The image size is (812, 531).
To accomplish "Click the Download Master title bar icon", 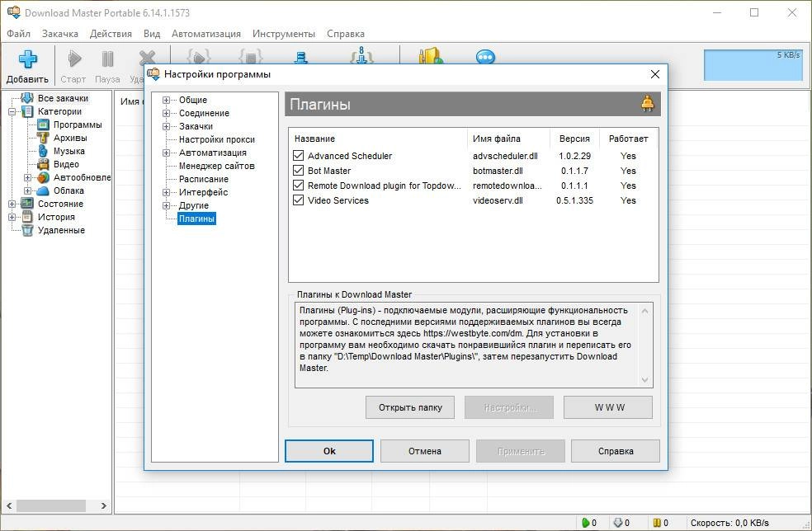I will point(13,12).
